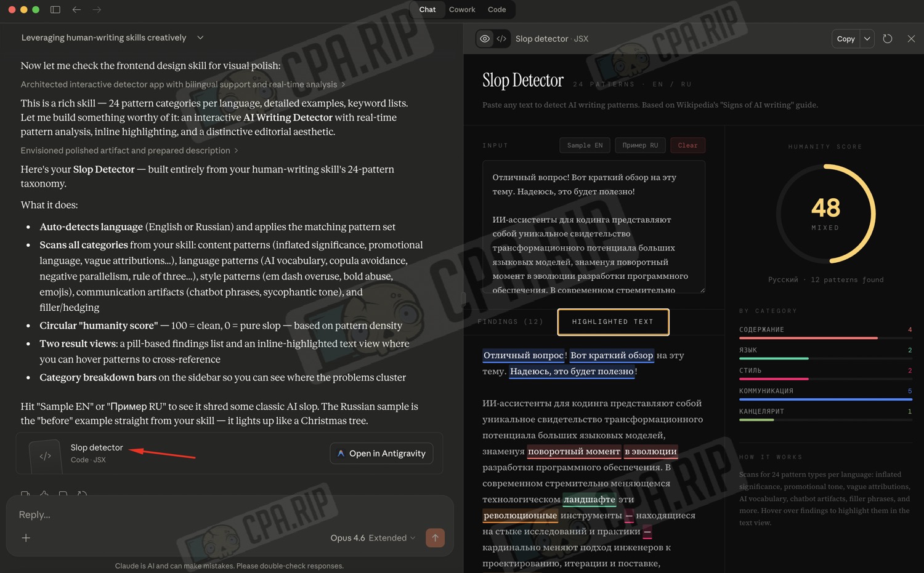
Task: Open Opus 4.6 Extended model selector
Action: pyautogui.click(x=373, y=538)
